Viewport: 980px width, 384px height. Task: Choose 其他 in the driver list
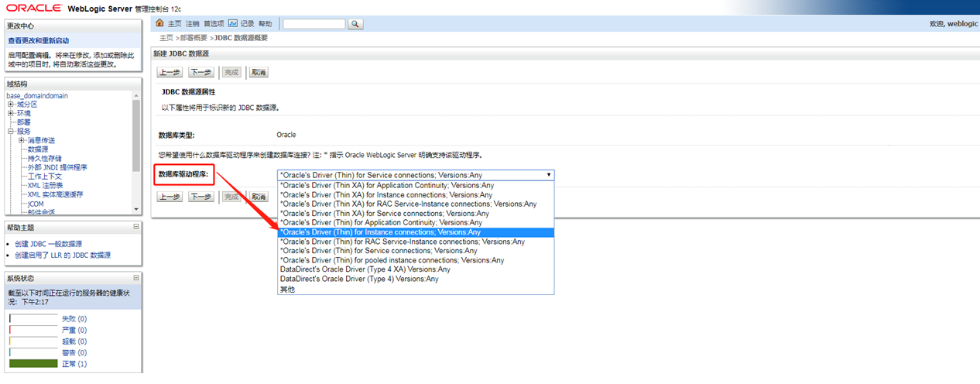(287, 289)
